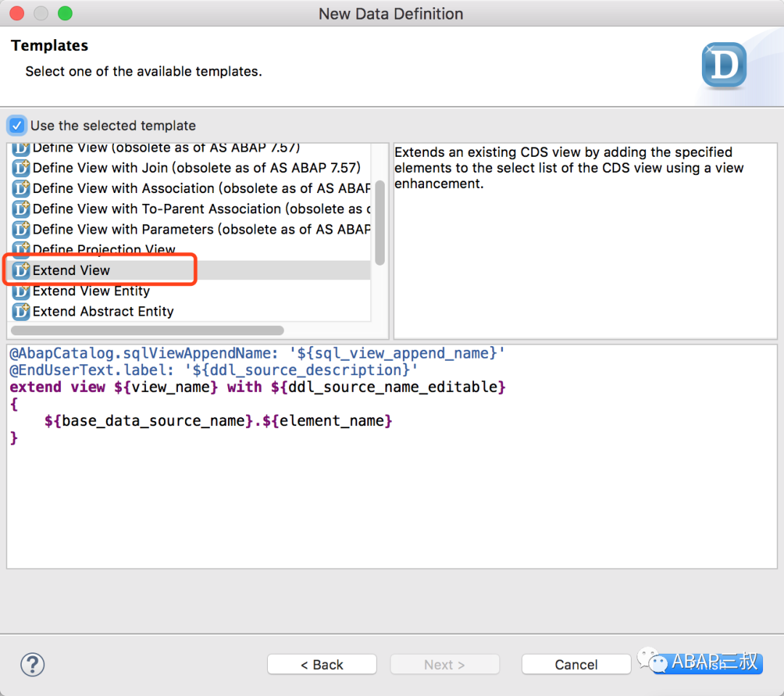
Task: Click the Extend View Entity row icon
Action: [x=21, y=290]
